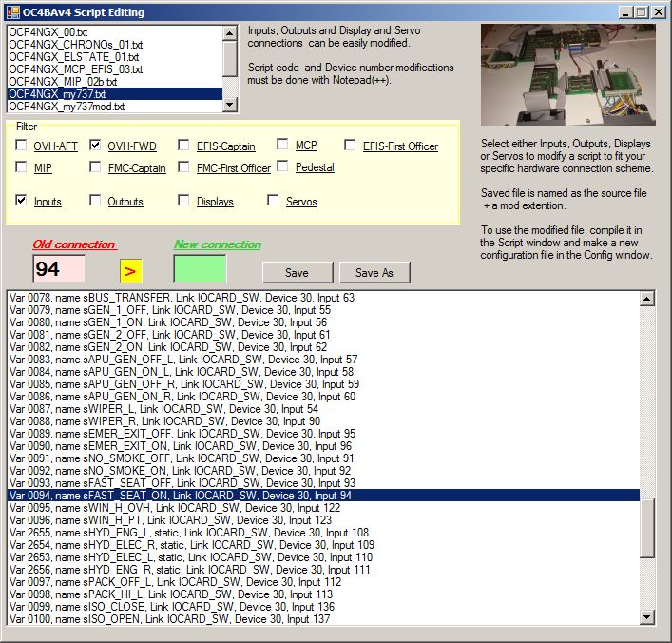The image size is (672, 643).
Task: Select OCP4NGX_my737.txt file
Action: tap(115, 94)
